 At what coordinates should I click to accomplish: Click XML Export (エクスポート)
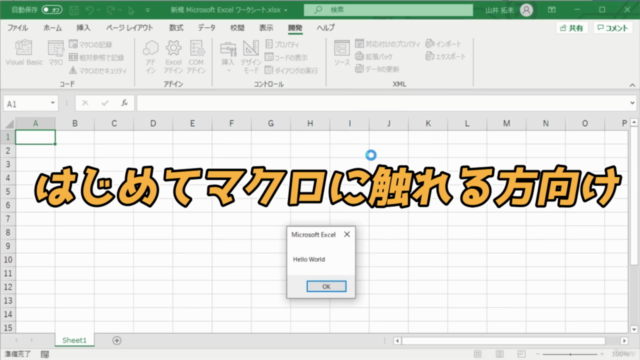click(445, 56)
